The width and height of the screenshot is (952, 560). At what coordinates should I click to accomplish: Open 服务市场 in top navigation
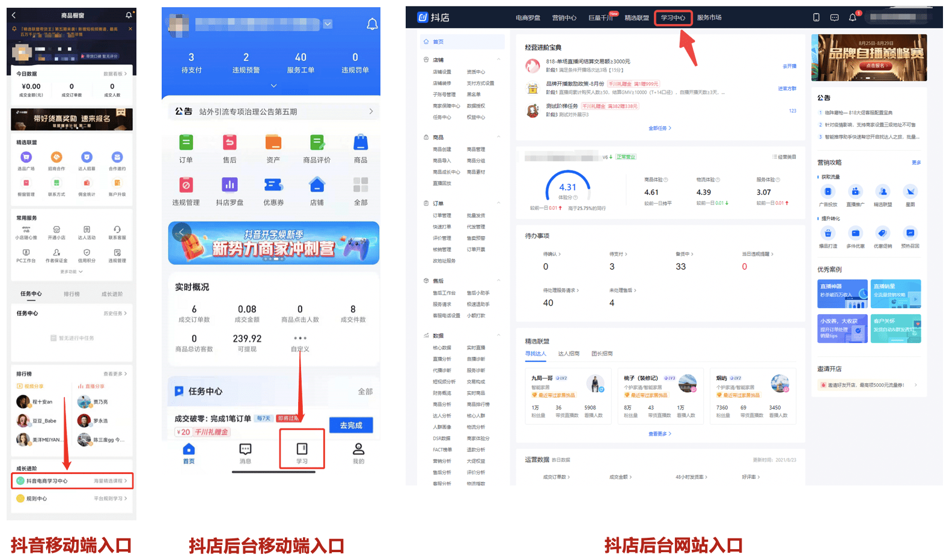[709, 17]
